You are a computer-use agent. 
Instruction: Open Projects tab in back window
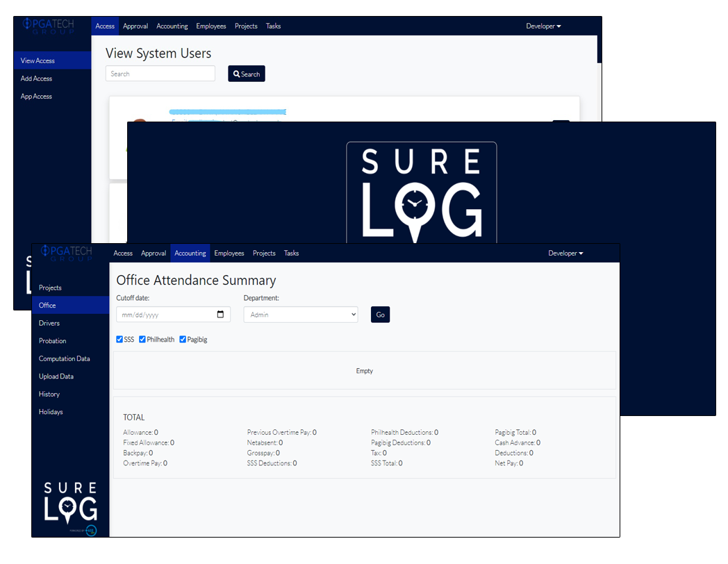click(x=246, y=26)
